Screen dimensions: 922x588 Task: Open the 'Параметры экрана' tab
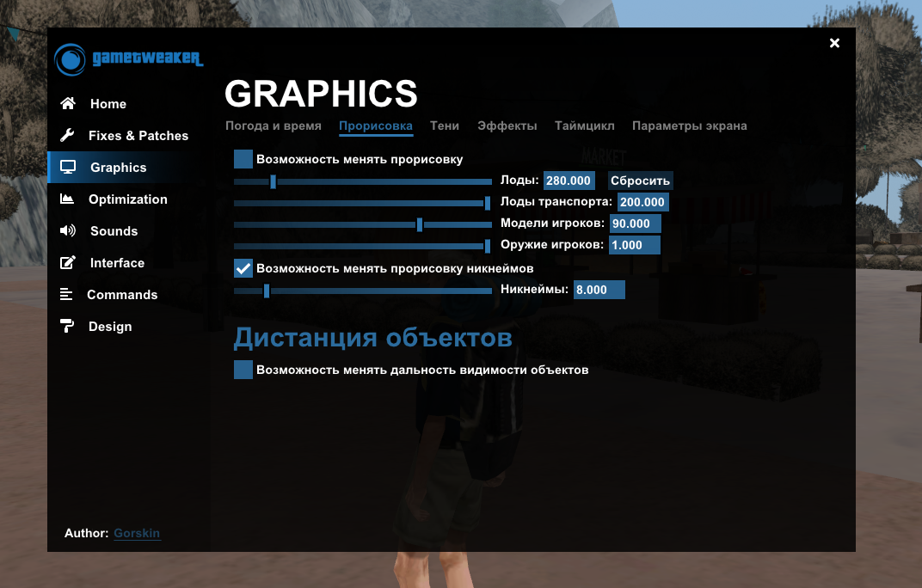click(x=689, y=126)
